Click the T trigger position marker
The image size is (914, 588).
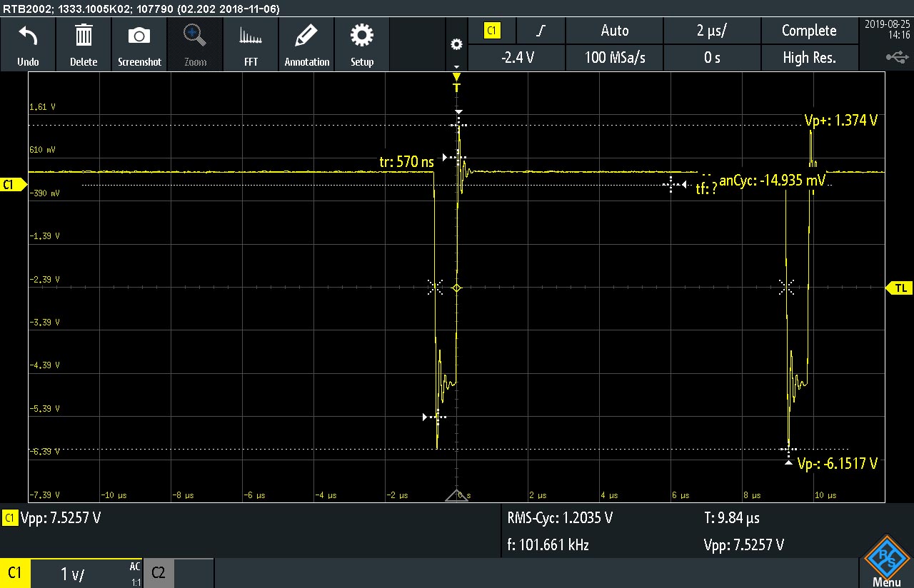[x=457, y=83]
